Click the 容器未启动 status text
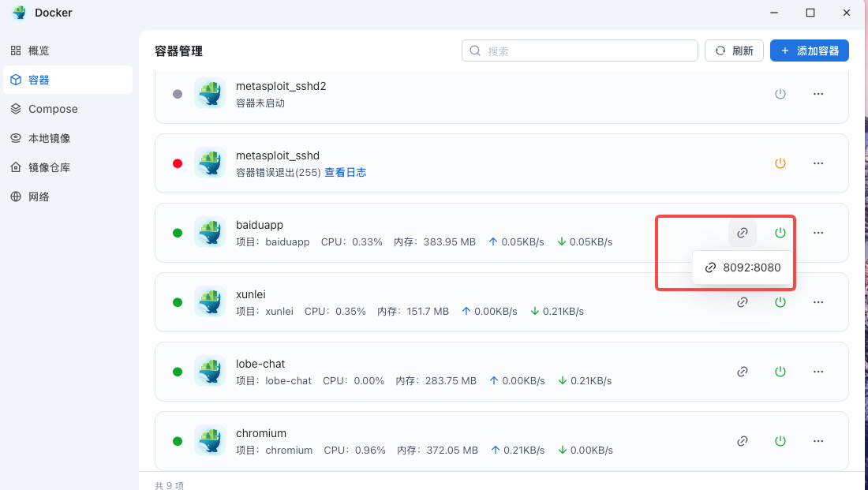868x490 pixels. pyautogui.click(x=260, y=103)
